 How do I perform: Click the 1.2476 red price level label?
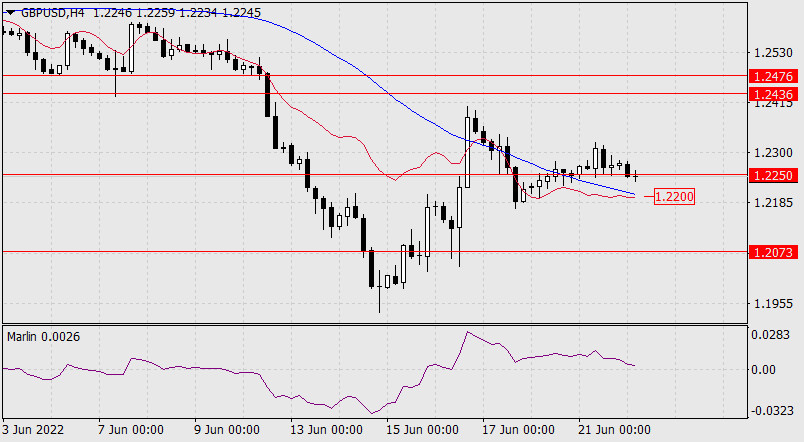(x=773, y=76)
